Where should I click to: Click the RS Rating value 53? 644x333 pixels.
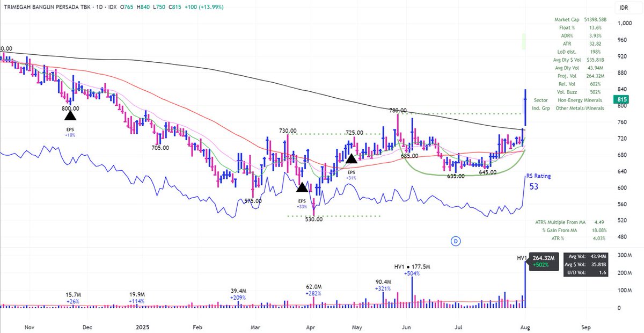pos(534,186)
